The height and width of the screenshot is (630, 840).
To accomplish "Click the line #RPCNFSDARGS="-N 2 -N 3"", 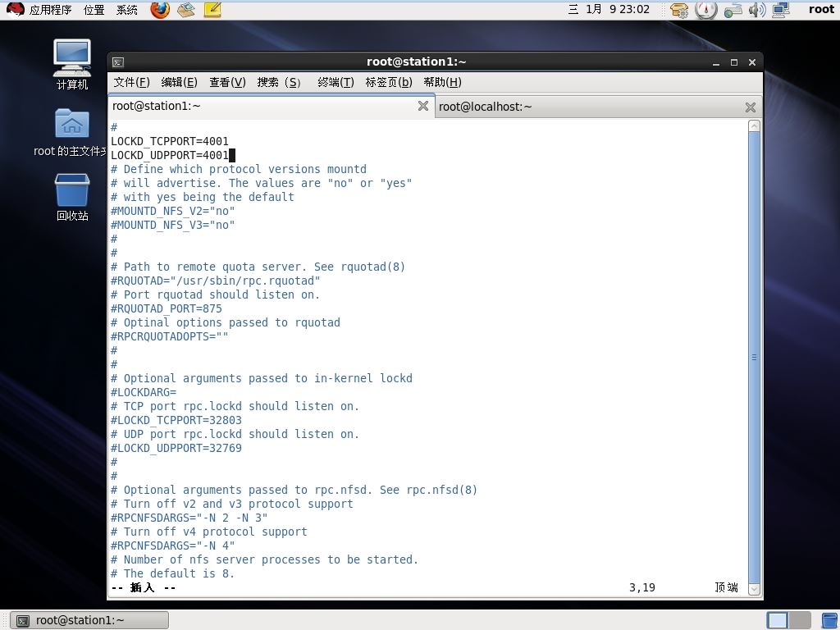I will coord(189,518).
